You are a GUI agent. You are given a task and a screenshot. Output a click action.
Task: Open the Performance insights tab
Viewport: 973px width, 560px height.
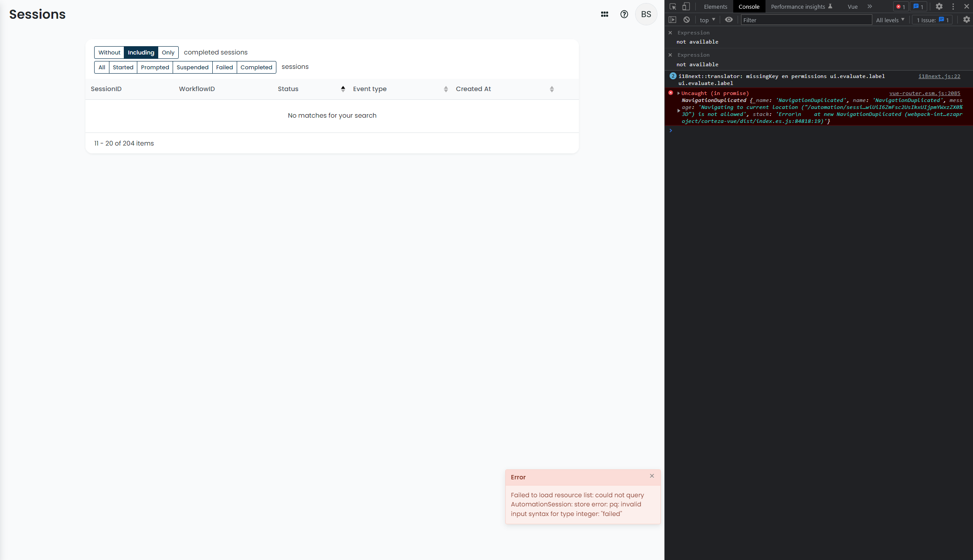[798, 7]
